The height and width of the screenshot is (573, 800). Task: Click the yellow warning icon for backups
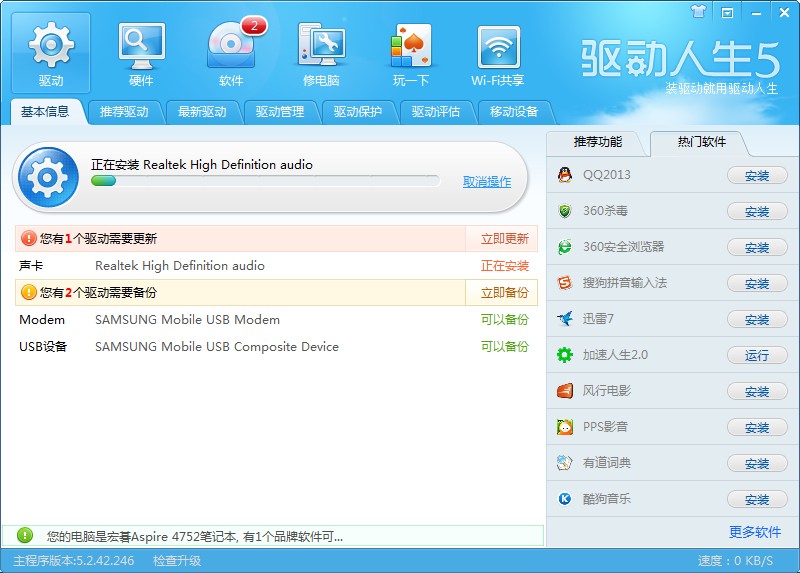coord(29,292)
